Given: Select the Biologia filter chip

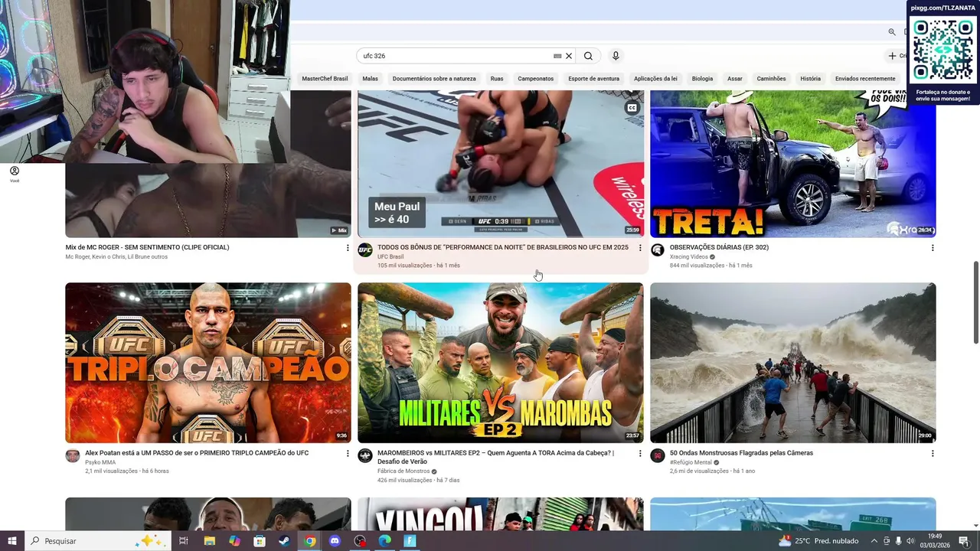Looking at the screenshot, I should click(x=702, y=79).
